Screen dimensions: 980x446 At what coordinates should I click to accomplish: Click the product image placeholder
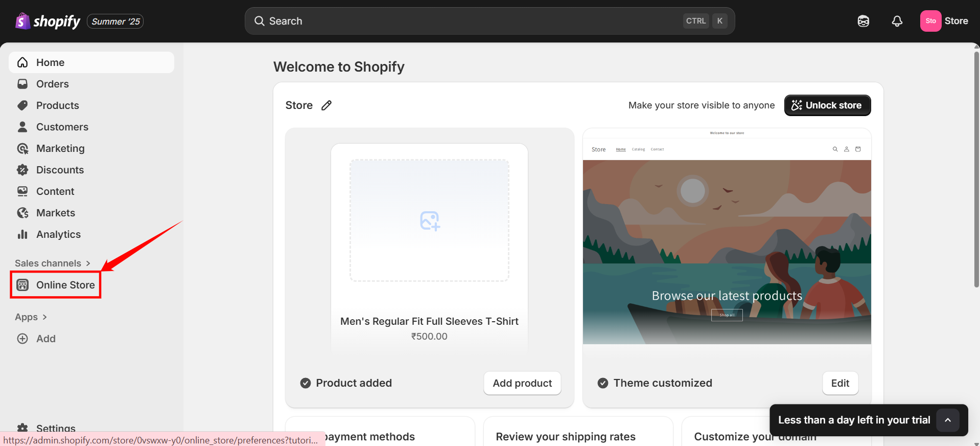click(x=429, y=220)
